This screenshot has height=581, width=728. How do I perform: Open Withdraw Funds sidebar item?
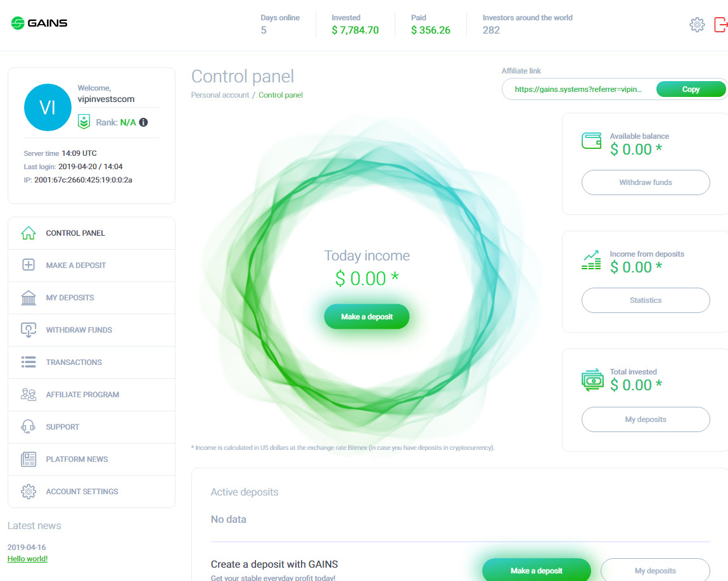79,330
